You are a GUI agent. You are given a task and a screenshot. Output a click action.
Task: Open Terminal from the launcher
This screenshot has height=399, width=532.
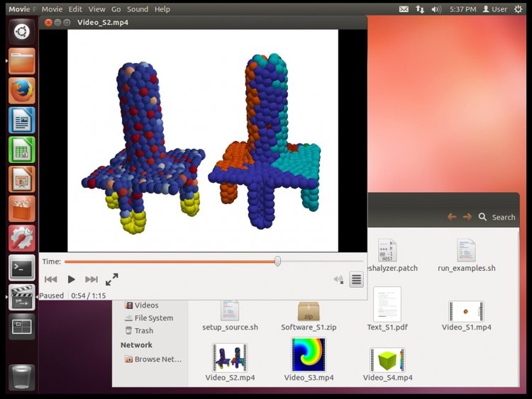(x=22, y=268)
